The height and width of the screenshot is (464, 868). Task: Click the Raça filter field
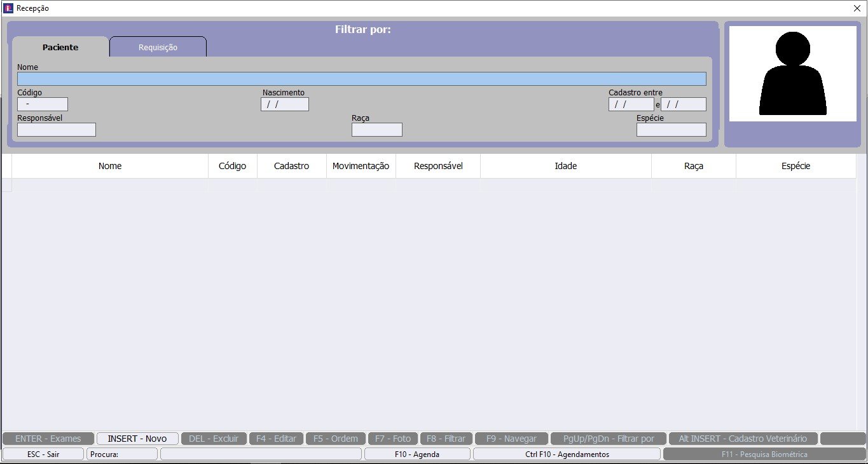377,130
